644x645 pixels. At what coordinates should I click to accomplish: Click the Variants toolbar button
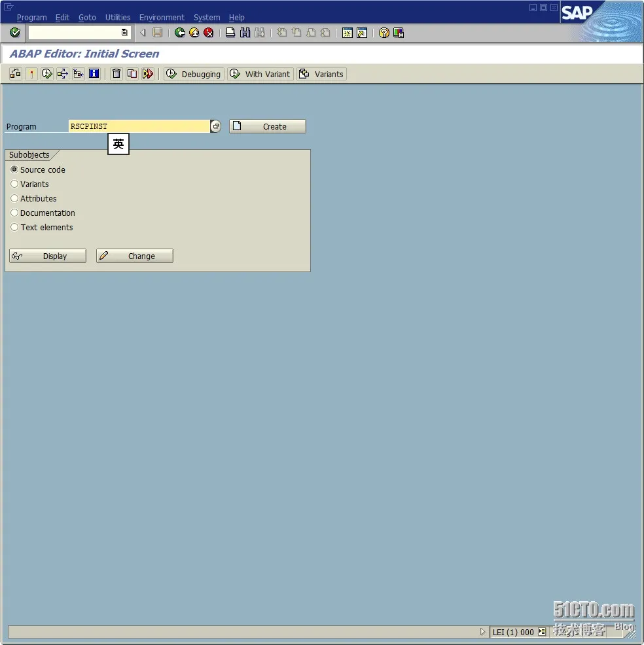coord(322,74)
